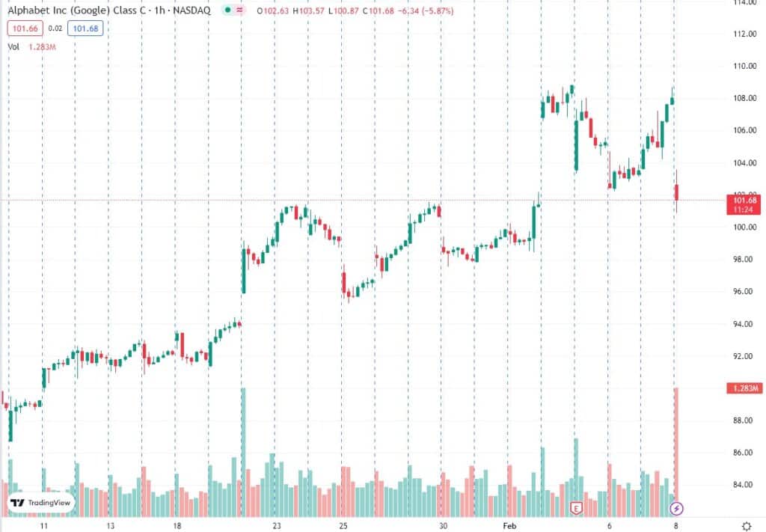Click the earnings 'E' marker icon
This screenshot has width=766, height=532.
click(576, 508)
